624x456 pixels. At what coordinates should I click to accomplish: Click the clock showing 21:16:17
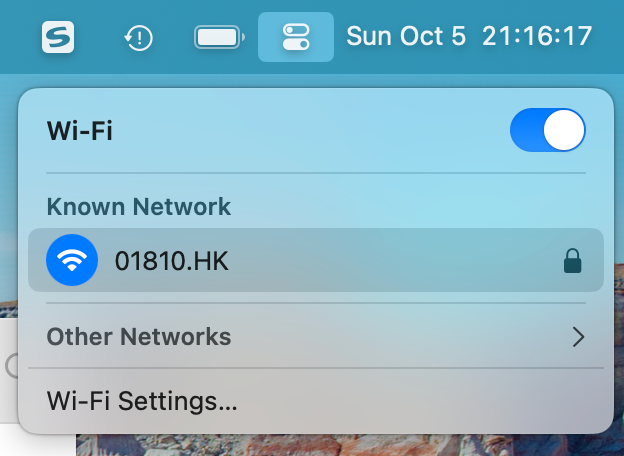(x=537, y=36)
